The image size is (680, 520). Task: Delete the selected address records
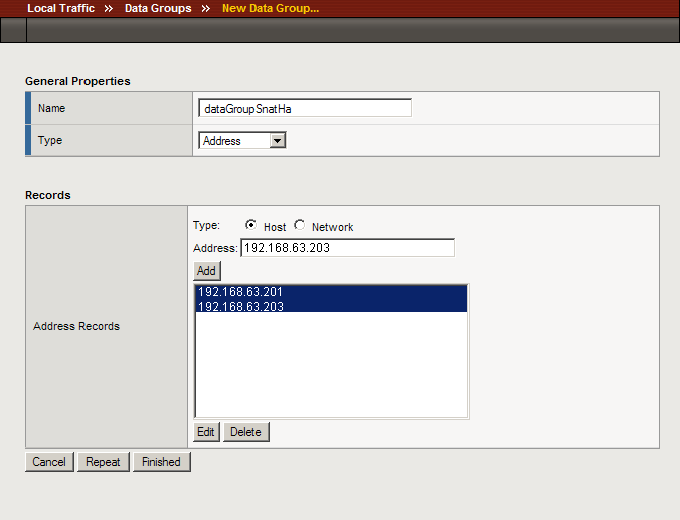[246, 432]
